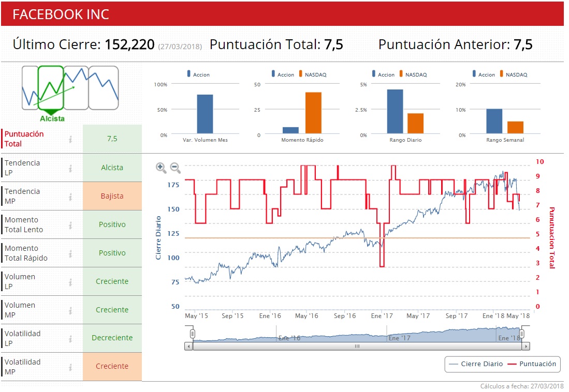This screenshot has height=392, width=569.
Task: Toggle NASDAQ legend in Rango Diario chart
Action: click(413, 74)
